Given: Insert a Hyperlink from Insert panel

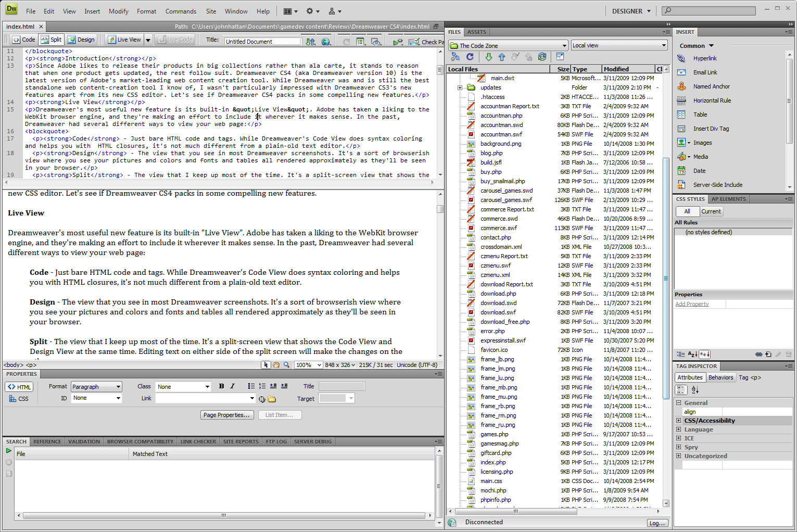Looking at the screenshot, I should (705, 58).
